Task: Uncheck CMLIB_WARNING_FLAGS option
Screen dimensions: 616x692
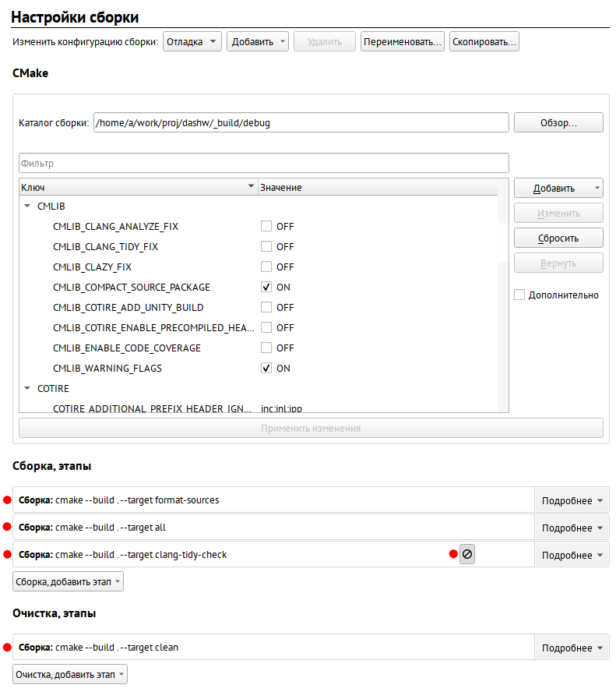Action: tap(266, 368)
